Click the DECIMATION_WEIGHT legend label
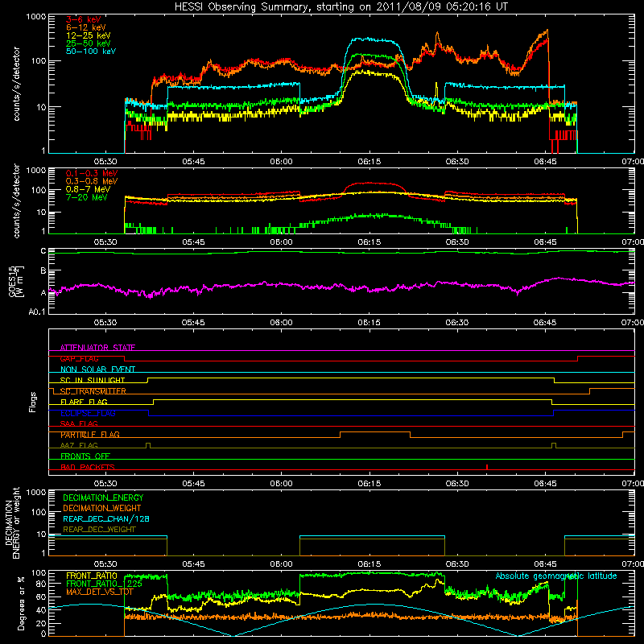The width and height of the screenshot is (644, 644). click(102, 508)
